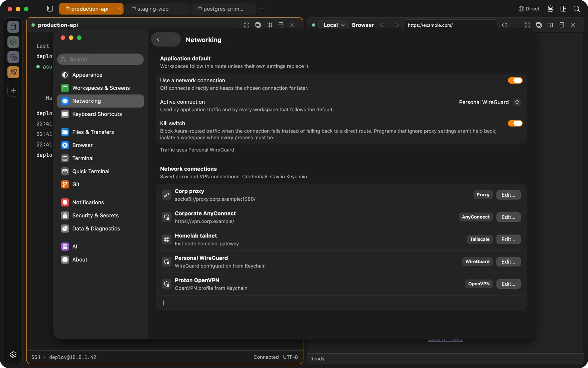Toggle Use a network connection switch
Viewport: 588px width, 368px height.
(515, 80)
